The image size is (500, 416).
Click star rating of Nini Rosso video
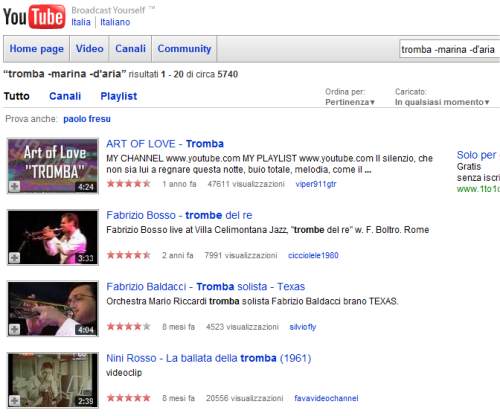pyautogui.click(x=128, y=398)
